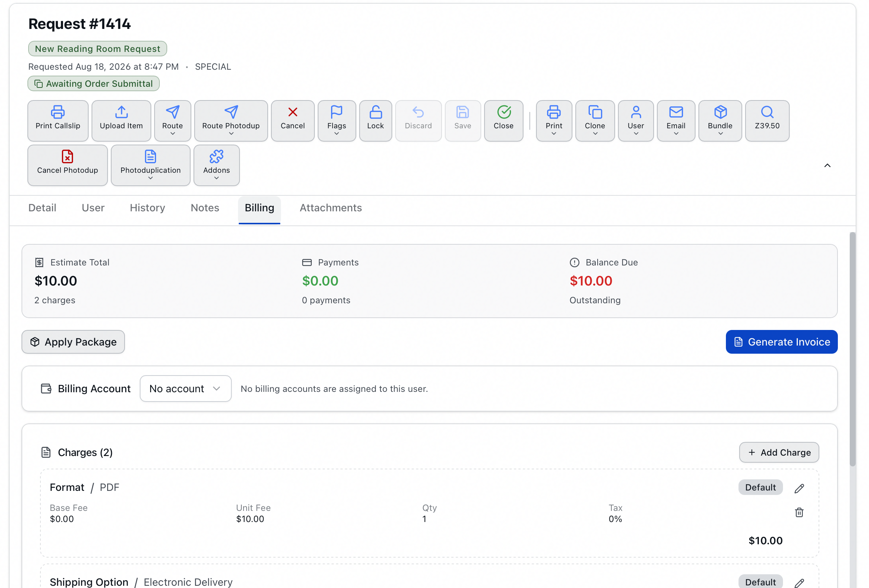This screenshot has height=588, width=869.
Task: Open the Email dropdown
Action: pyautogui.click(x=676, y=120)
